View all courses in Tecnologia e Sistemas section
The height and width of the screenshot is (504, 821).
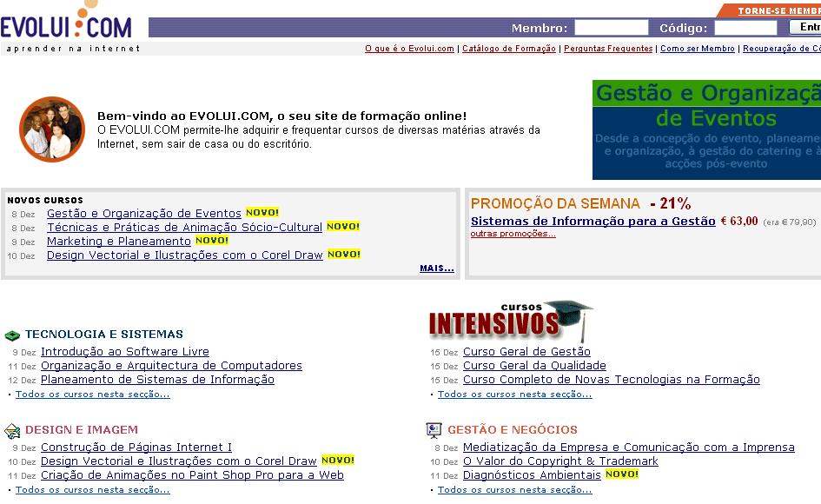93,395
